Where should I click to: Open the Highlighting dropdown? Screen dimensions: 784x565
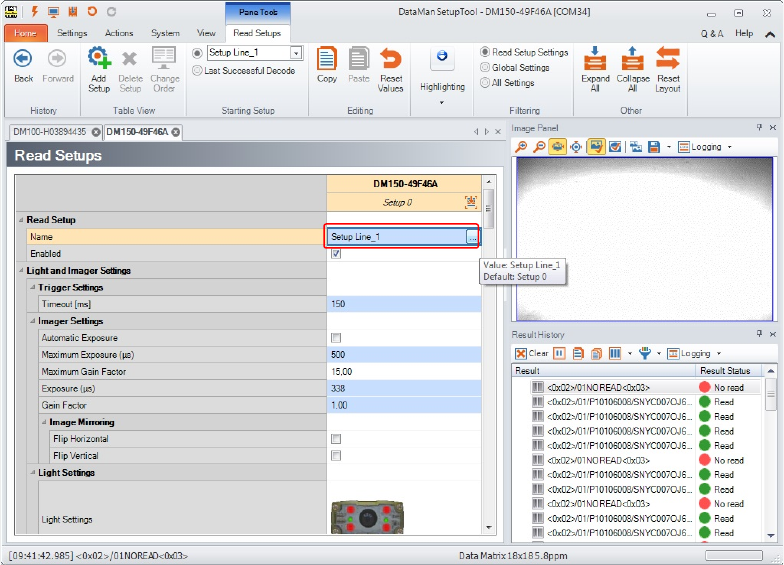[442, 87]
